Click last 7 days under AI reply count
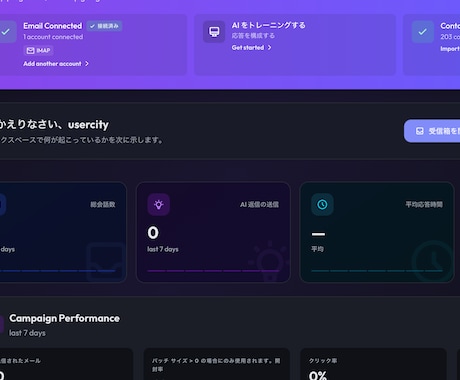The height and width of the screenshot is (380, 460). [x=163, y=249]
